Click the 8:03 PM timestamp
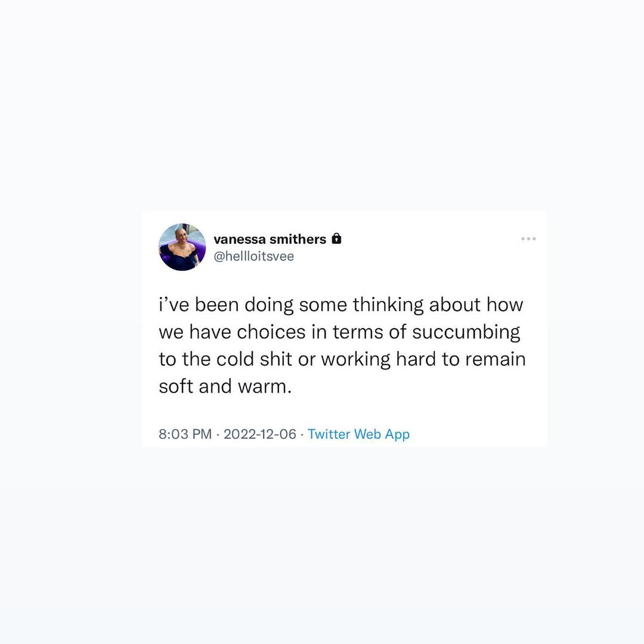Screen dimensions: 644x644 pyautogui.click(x=185, y=434)
